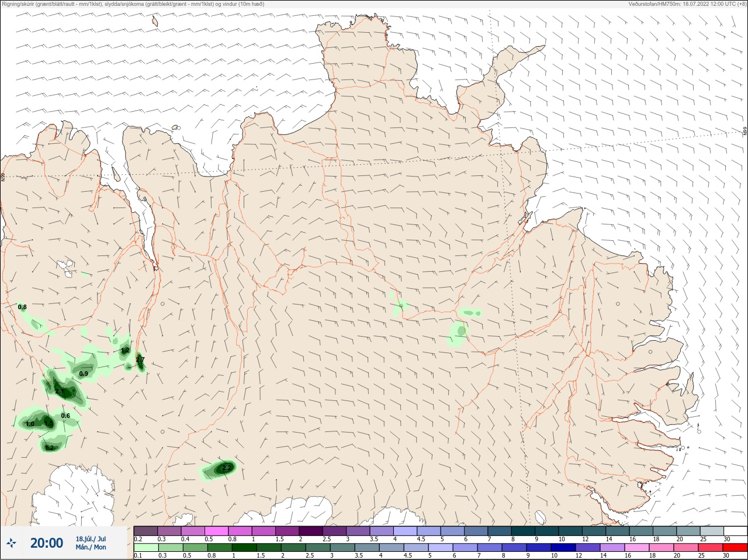Click the N99 label on the left edge
748x560 pixels.
pos(3,177)
